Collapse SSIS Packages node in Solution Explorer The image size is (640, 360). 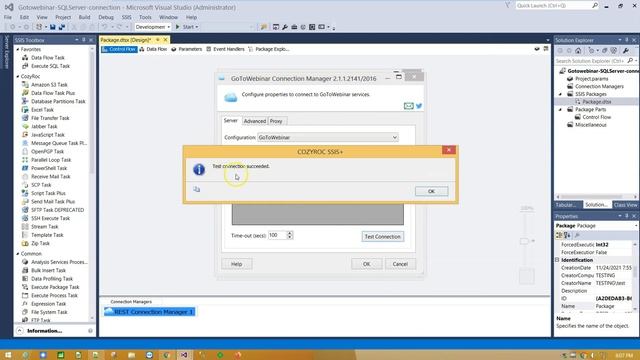point(560,94)
